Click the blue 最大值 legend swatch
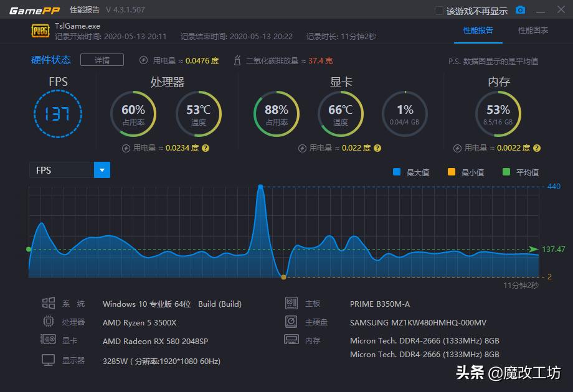Viewport: 573px width, 392px height. pos(397,172)
